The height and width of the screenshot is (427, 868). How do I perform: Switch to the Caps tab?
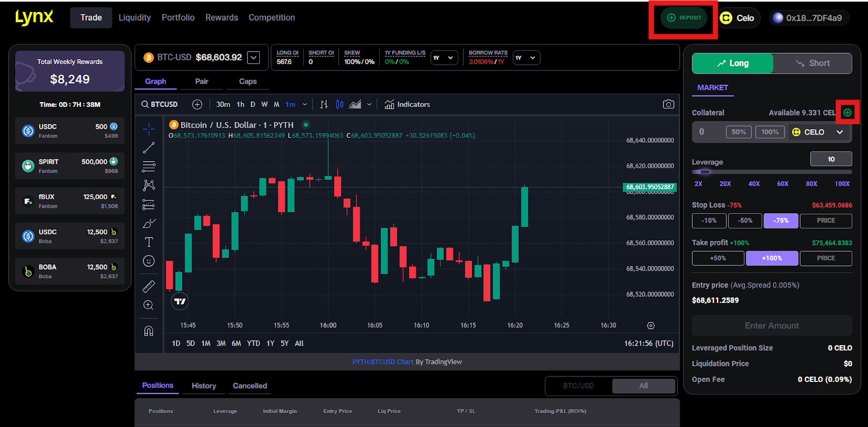[x=248, y=81]
